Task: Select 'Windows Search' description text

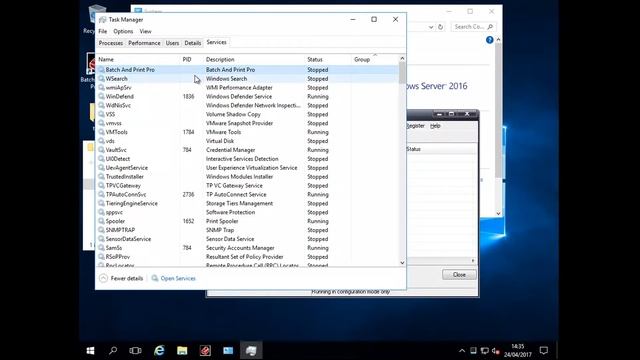Action: (226, 79)
